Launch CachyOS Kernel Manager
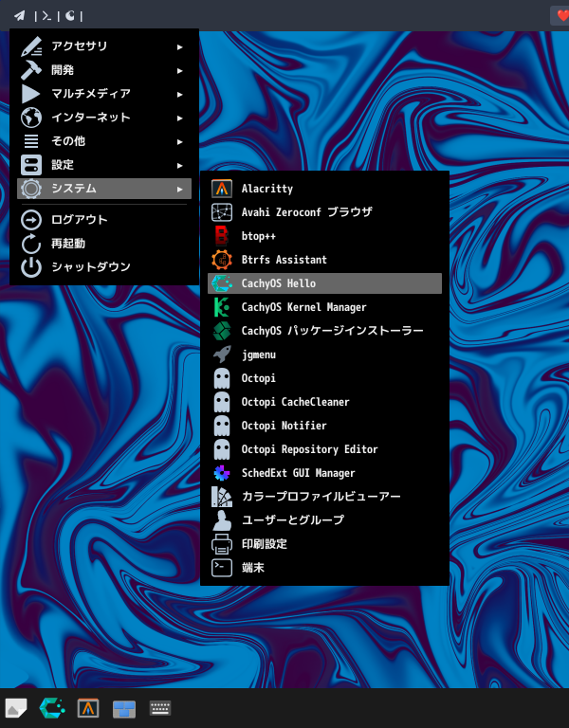Viewport: 569px width, 728px height. [x=324, y=307]
